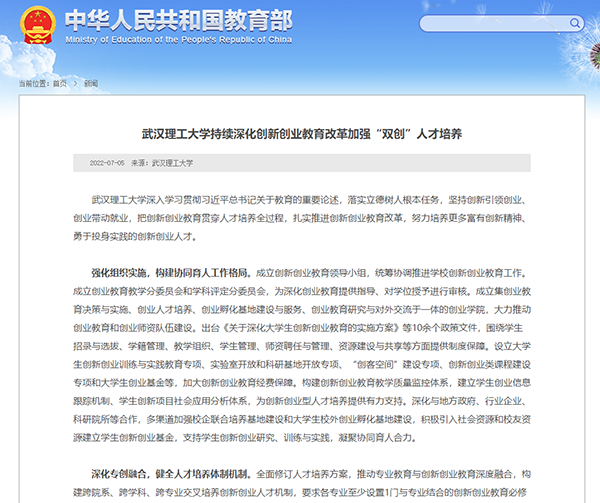Click the publish date 2022-07-05

(107, 163)
